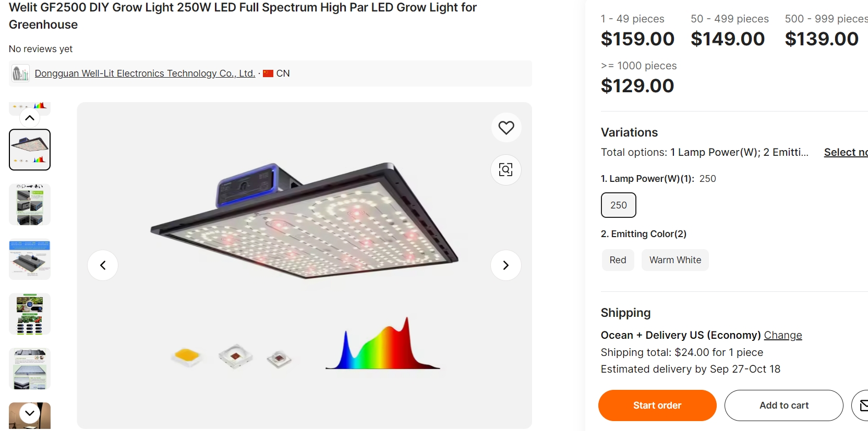
Task: Open image search magnifier icon
Action: 506,169
